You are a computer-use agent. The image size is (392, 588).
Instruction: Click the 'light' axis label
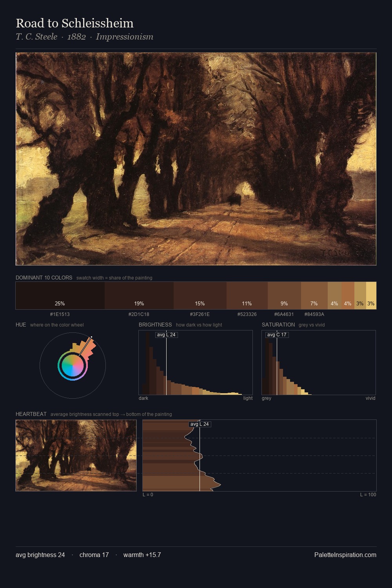pyautogui.click(x=248, y=398)
